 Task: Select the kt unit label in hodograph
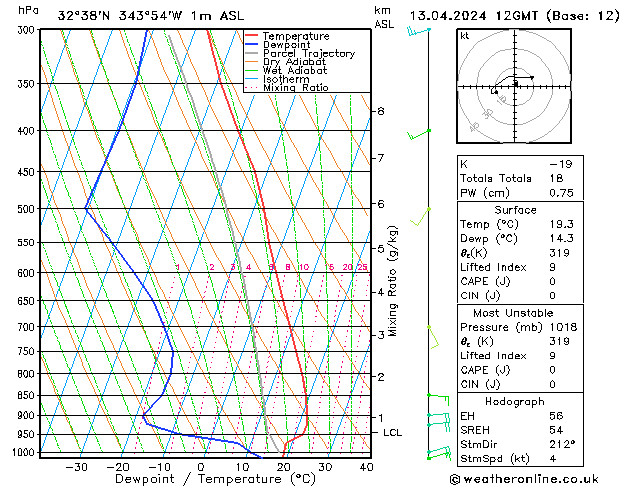tap(465, 36)
